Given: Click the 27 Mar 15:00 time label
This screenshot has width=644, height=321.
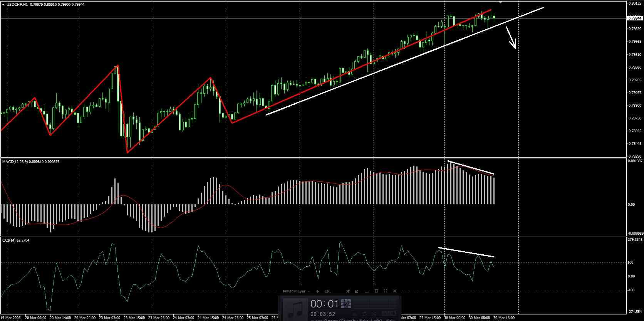Looking at the screenshot, I should coord(430,318).
